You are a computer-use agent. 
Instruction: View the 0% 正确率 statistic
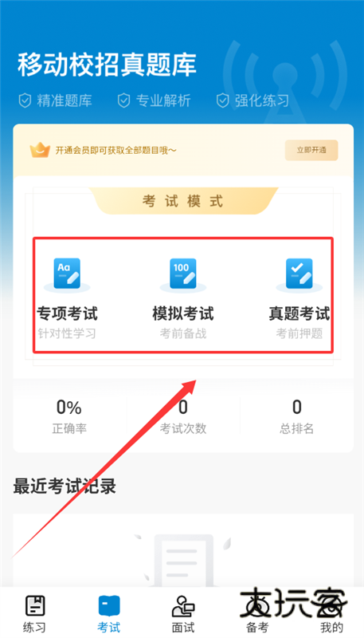pyautogui.click(x=69, y=415)
